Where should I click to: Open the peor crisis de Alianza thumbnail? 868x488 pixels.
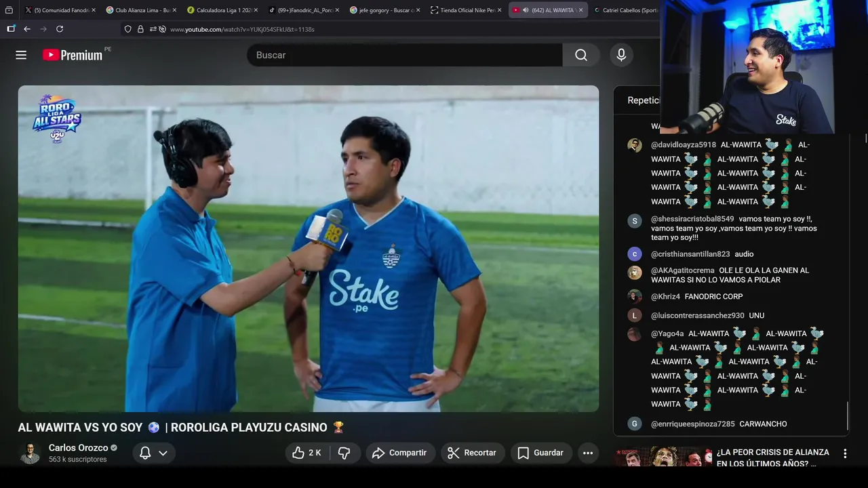point(663,457)
